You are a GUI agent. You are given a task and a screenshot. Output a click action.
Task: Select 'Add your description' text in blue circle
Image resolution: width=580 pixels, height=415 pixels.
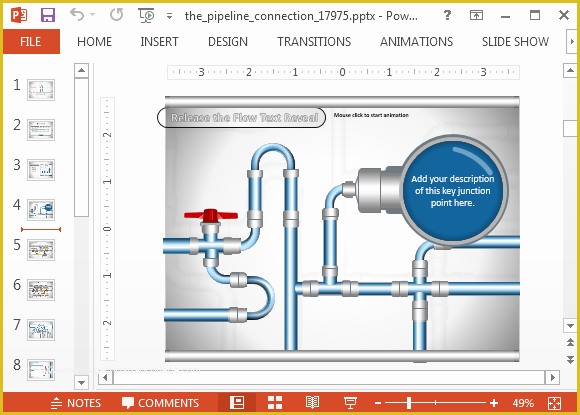(x=452, y=190)
